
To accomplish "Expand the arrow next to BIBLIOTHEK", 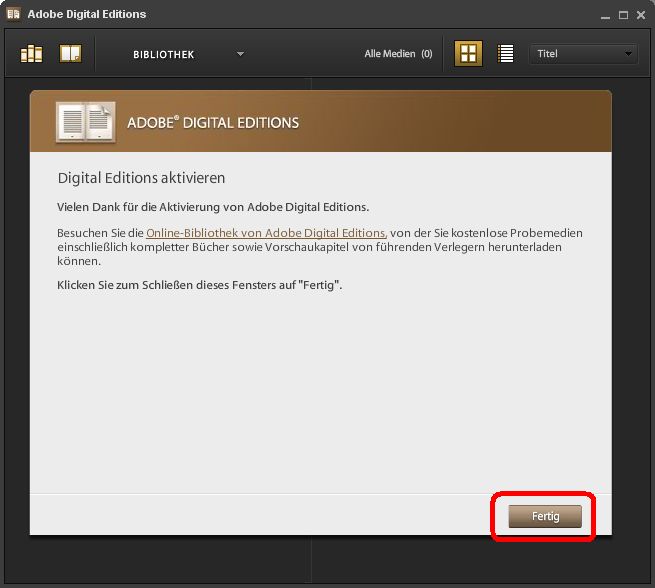I will 240,54.
